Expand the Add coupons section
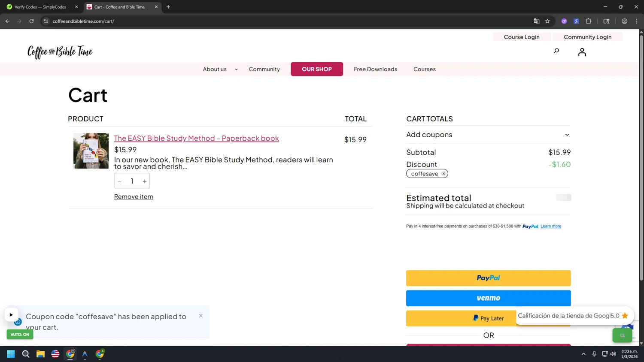644x362 pixels. click(488, 135)
